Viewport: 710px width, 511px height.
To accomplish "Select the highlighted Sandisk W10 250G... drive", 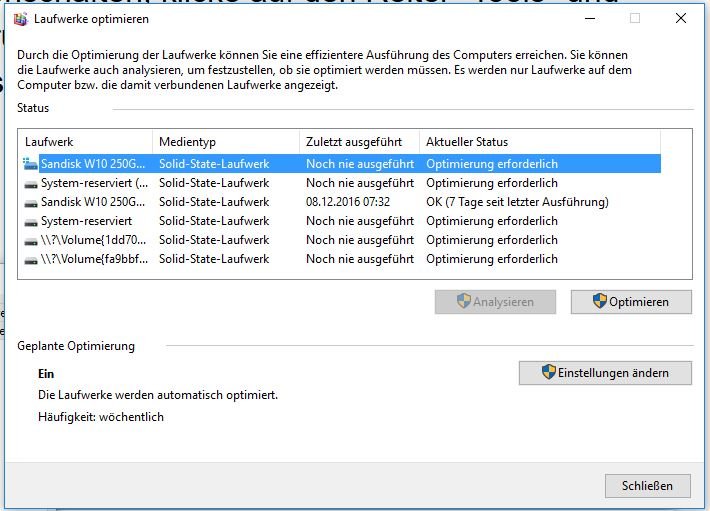I will pos(342,164).
